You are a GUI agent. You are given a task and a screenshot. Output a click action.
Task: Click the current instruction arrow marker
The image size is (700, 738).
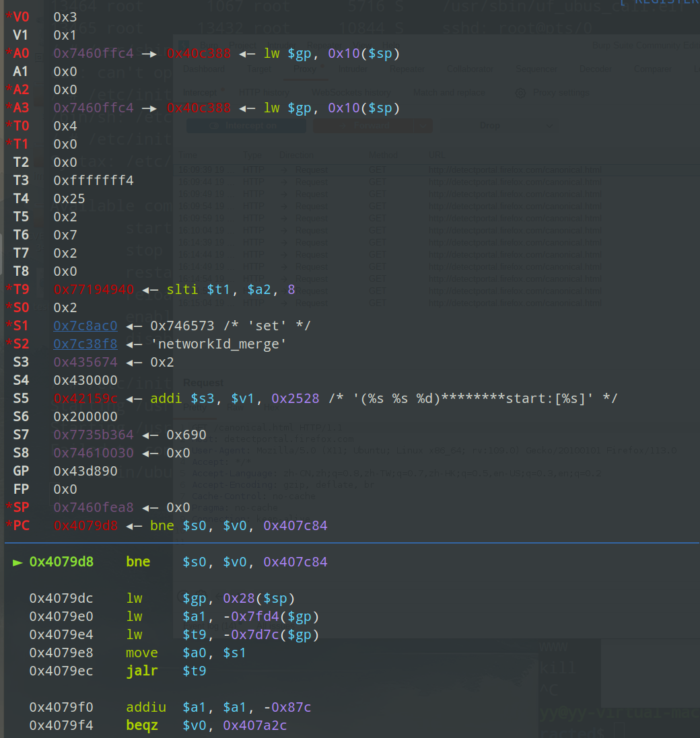tap(17, 562)
